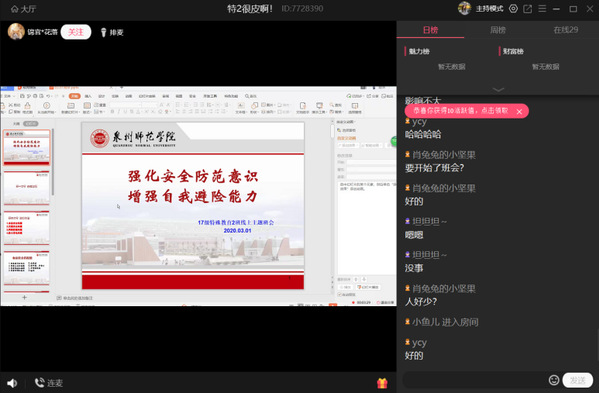Toggle italic I in WPS toolbar
The image size is (599, 393).
coord(119,112)
